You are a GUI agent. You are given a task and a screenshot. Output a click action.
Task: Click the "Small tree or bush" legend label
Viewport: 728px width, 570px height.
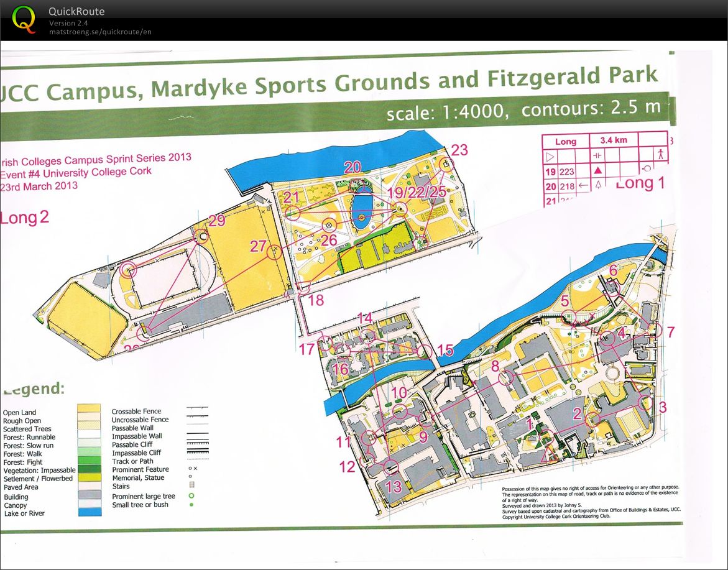[x=141, y=505]
